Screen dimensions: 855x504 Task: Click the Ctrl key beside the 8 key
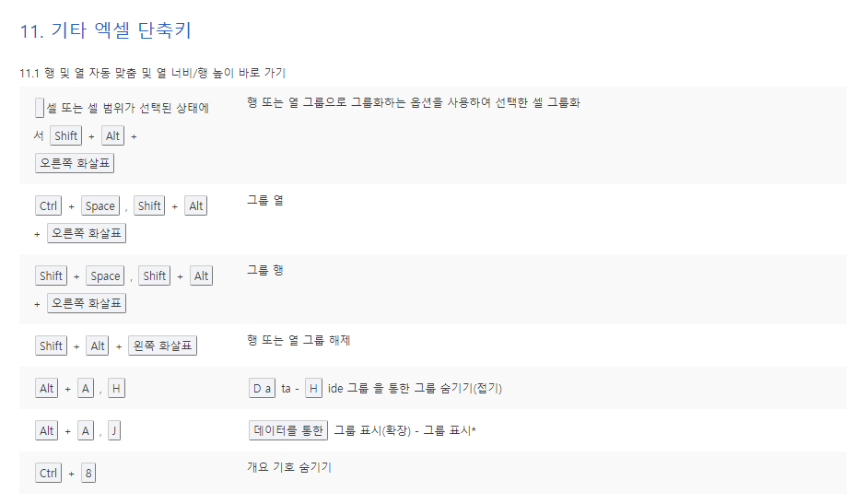click(49, 473)
